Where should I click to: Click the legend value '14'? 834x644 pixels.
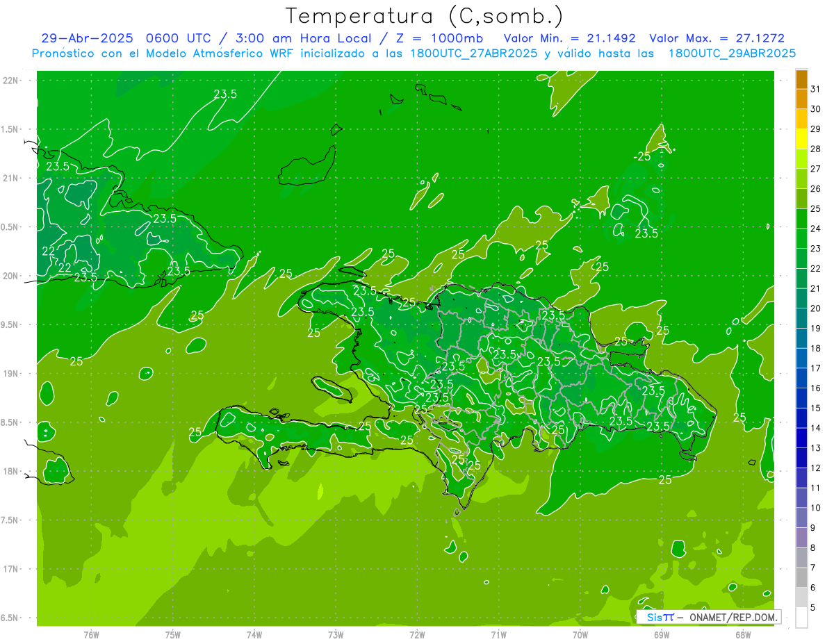coord(815,428)
